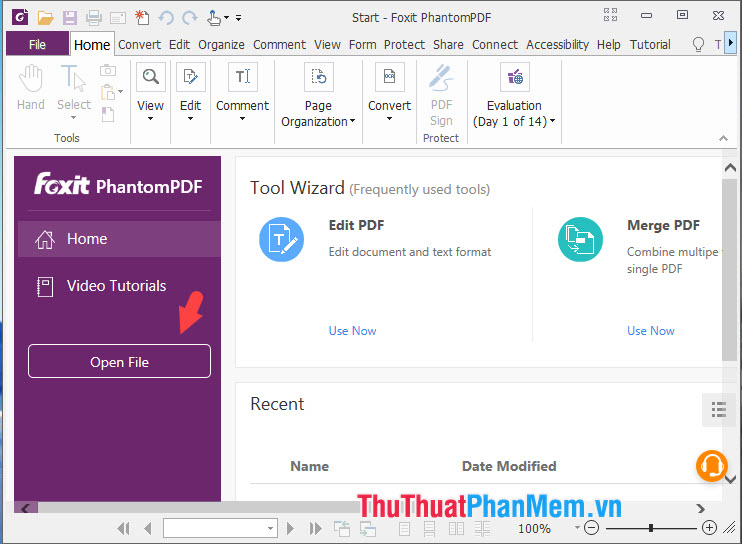This screenshot has height=544, width=742.
Task: Switch to the Organize tab
Action: coord(221,44)
